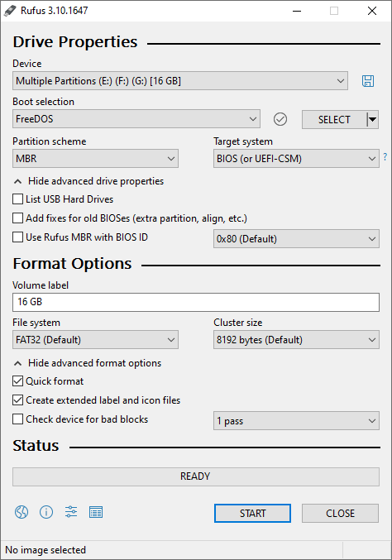
Task: Enable List USB Hard Drives checkbox
Action: (x=18, y=199)
